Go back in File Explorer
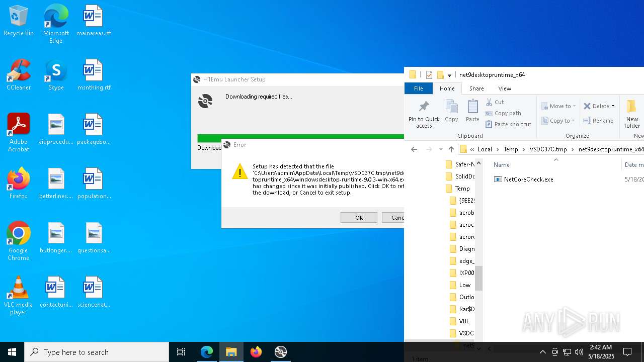Image resolution: width=644 pixels, height=362 pixels. coord(414,149)
